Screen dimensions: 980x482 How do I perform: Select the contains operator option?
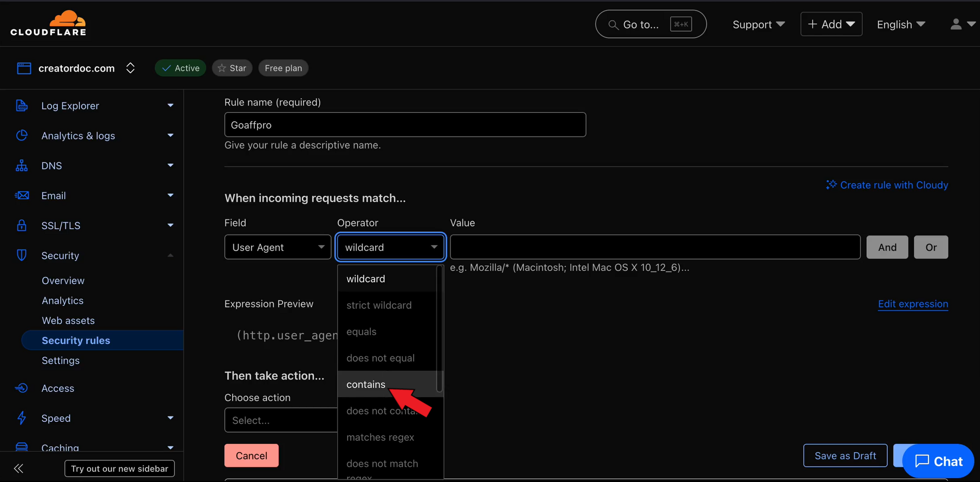point(366,384)
